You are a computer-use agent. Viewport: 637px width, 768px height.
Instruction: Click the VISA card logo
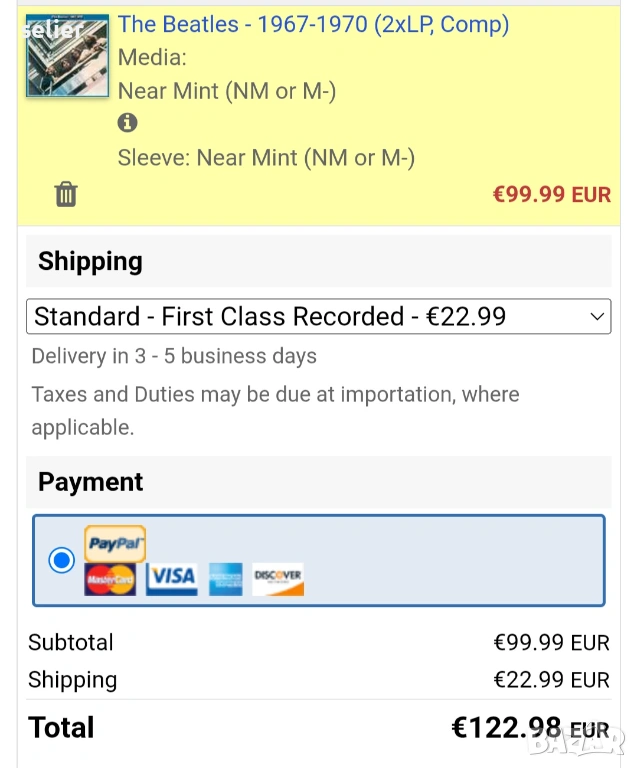point(172,578)
